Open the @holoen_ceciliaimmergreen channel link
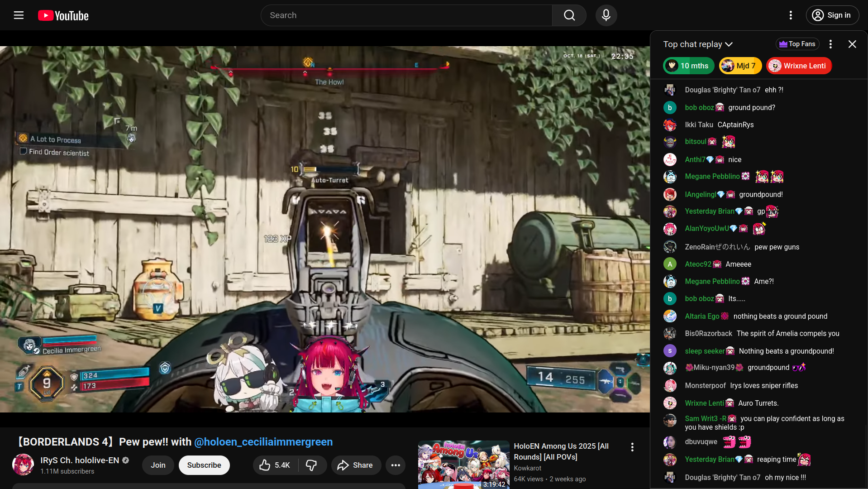The width and height of the screenshot is (868, 489). (263, 442)
